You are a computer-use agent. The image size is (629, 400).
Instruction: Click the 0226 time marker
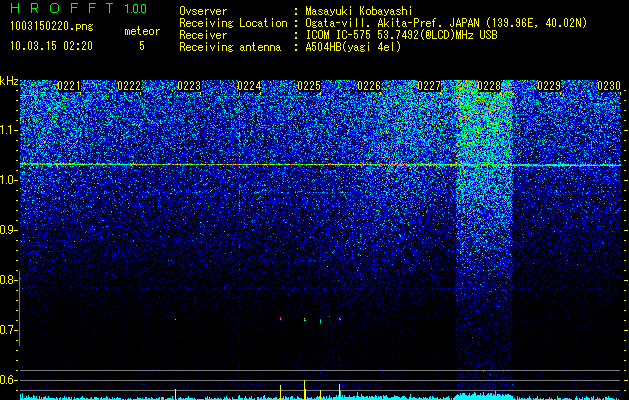point(369,86)
